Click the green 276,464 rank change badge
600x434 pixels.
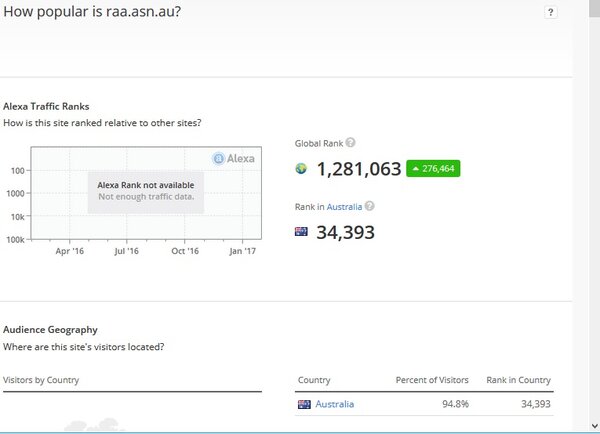tap(433, 169)
